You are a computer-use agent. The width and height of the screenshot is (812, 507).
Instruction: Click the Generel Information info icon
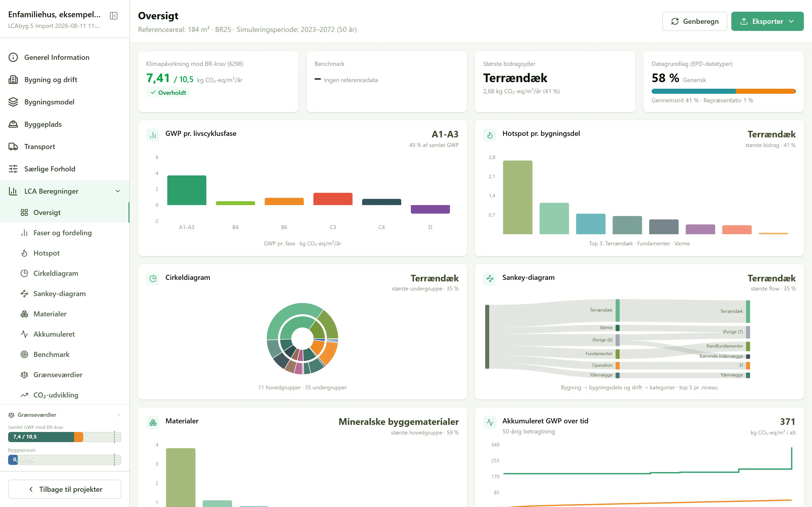[x=13, y=57]
